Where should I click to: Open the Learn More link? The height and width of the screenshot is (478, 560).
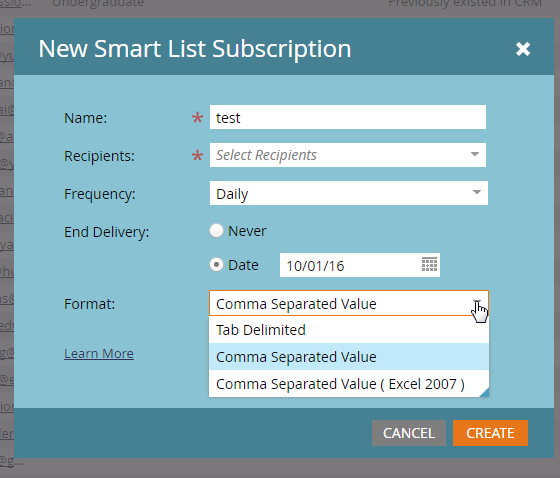click(99, 354)
